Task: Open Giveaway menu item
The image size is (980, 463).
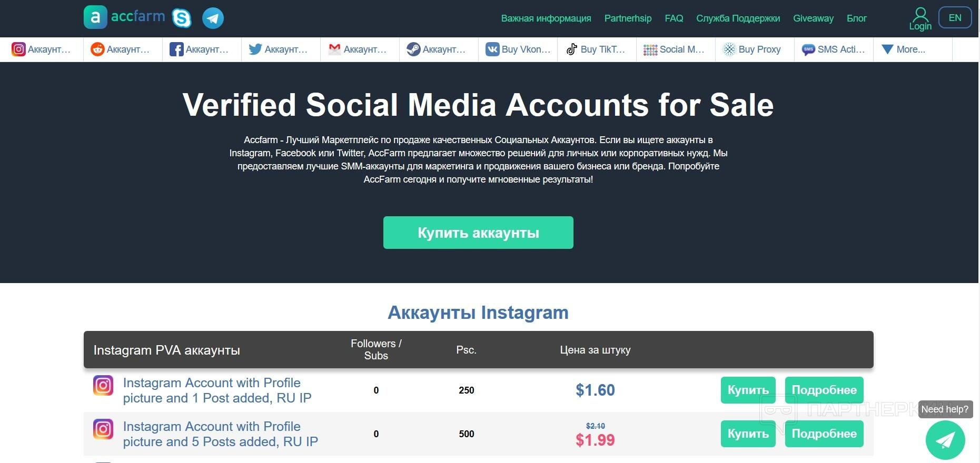Action: [813, 18]
